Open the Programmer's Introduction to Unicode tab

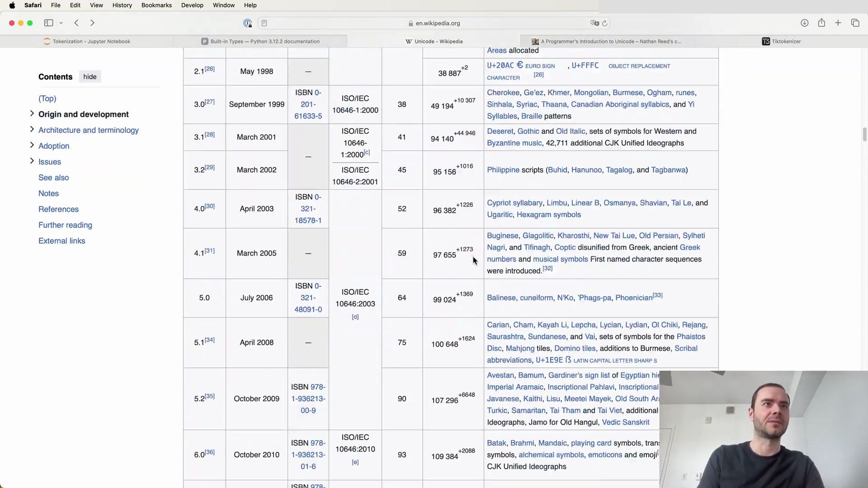pos(608,41)
